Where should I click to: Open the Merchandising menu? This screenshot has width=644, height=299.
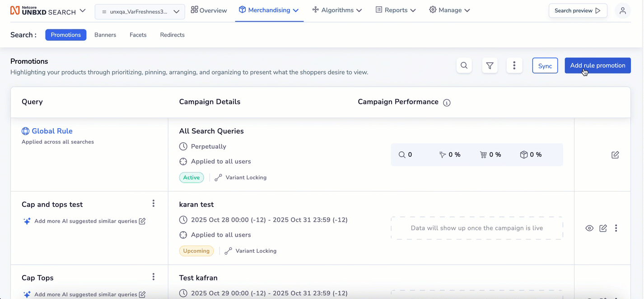(269, 10)
